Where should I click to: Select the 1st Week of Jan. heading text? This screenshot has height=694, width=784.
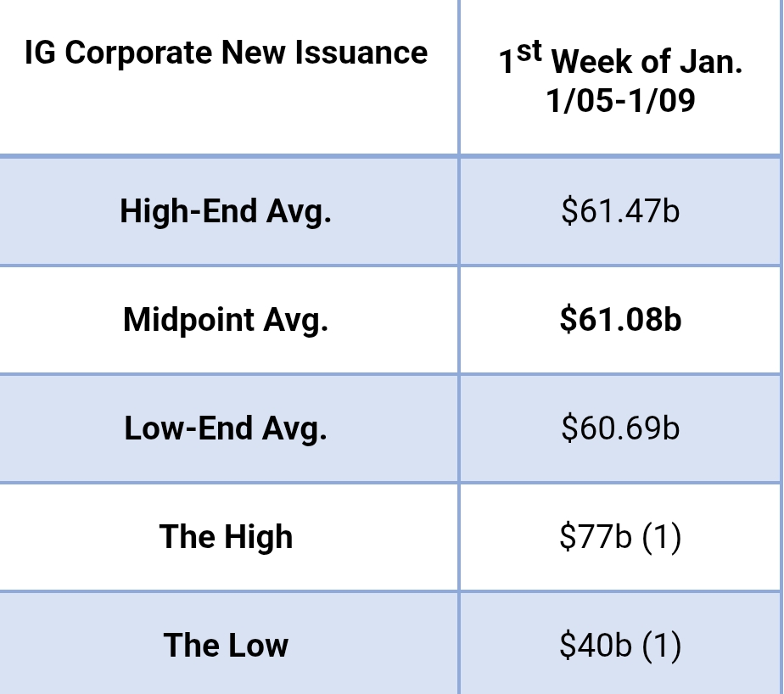[620, 62]
